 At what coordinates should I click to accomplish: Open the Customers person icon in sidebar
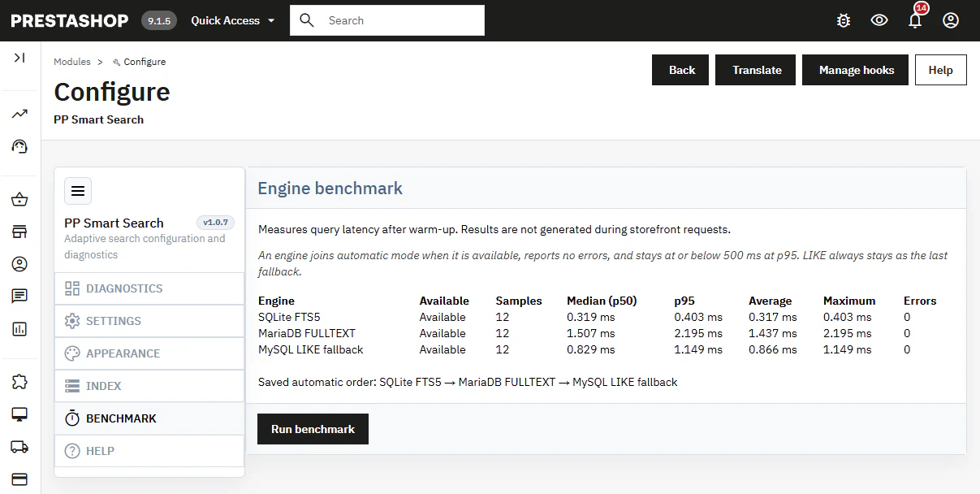tap(19, 264)
